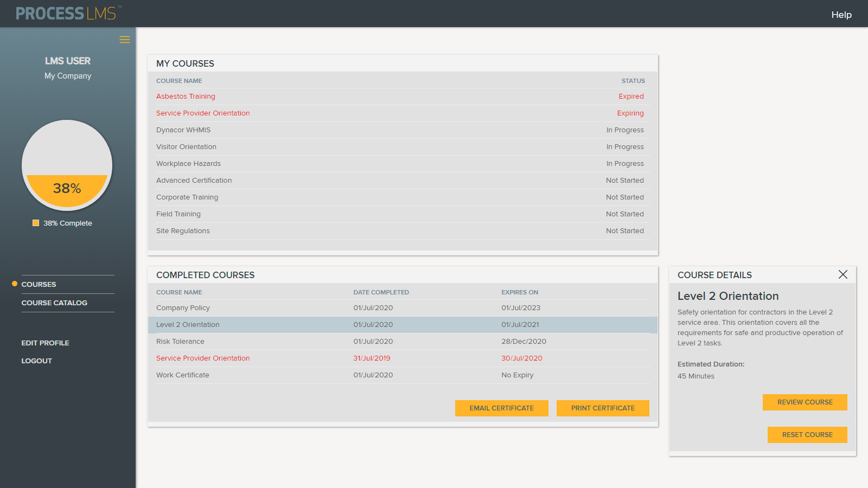Select the Risk Tolerance completed course
This screenshot has width=868, height=488.
pyautogui.click(x=180, y=342)
